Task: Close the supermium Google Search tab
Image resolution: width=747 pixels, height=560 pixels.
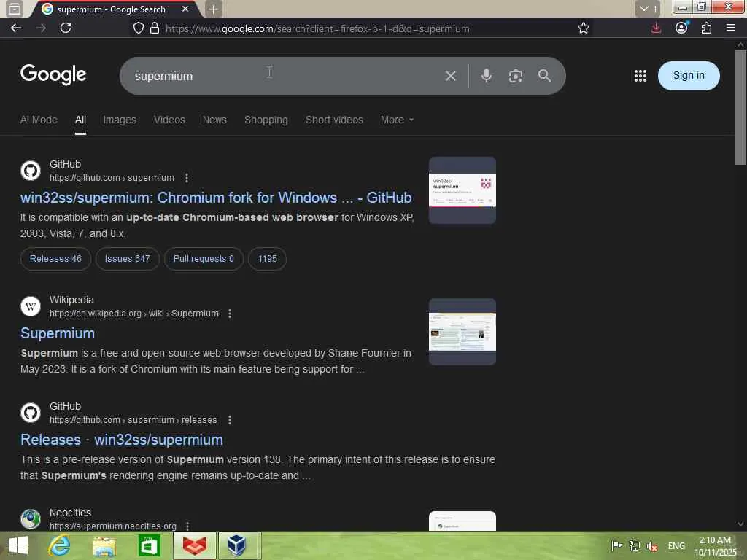Action: tap(185, 9)
